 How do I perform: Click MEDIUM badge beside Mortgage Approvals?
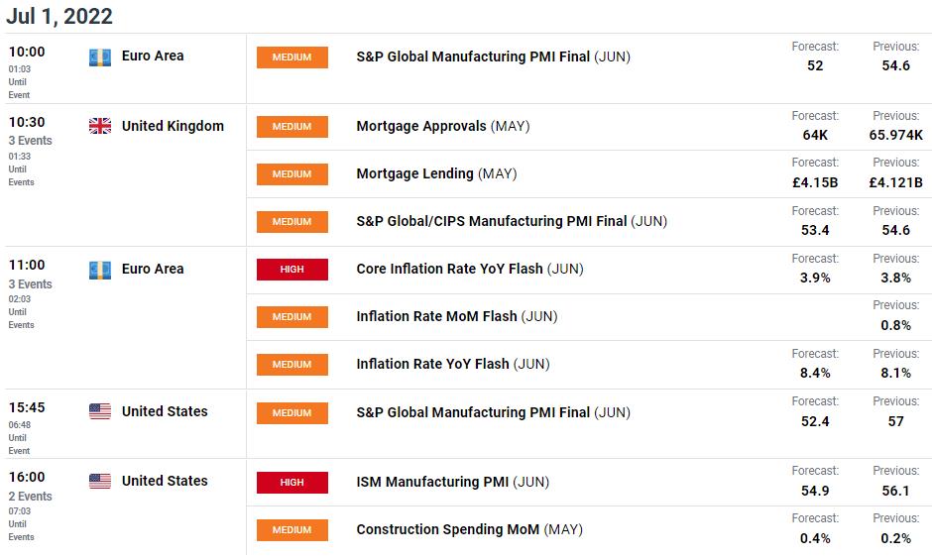291,127
